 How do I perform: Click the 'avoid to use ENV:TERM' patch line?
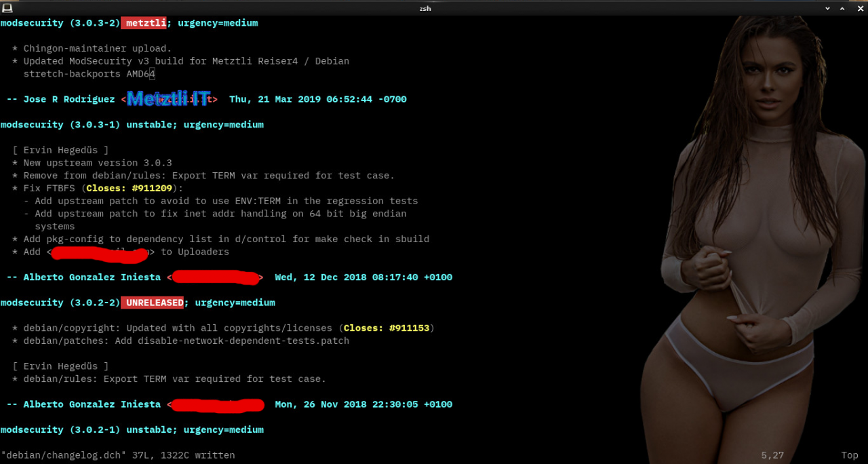click(220, 201)
